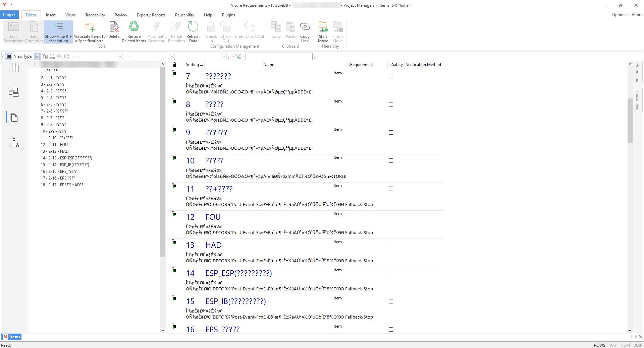Toggle isSafety checkbox for item 9
This screenshot has height=348, width=644.
[391, 133]
